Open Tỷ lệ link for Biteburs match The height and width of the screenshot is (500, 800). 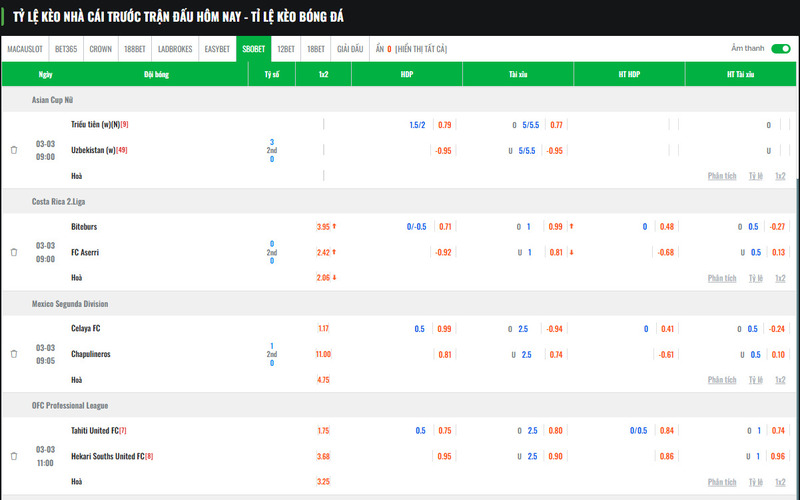pos(755,278)
